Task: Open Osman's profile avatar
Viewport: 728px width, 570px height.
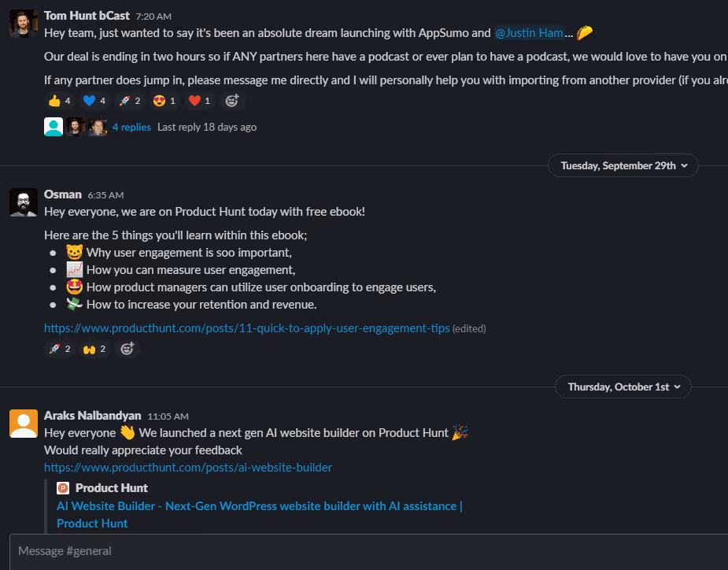Action: 23,202
